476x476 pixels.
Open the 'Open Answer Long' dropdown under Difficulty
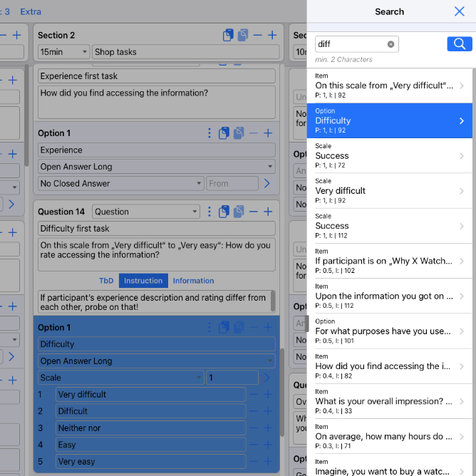click(x=156, y=361)
